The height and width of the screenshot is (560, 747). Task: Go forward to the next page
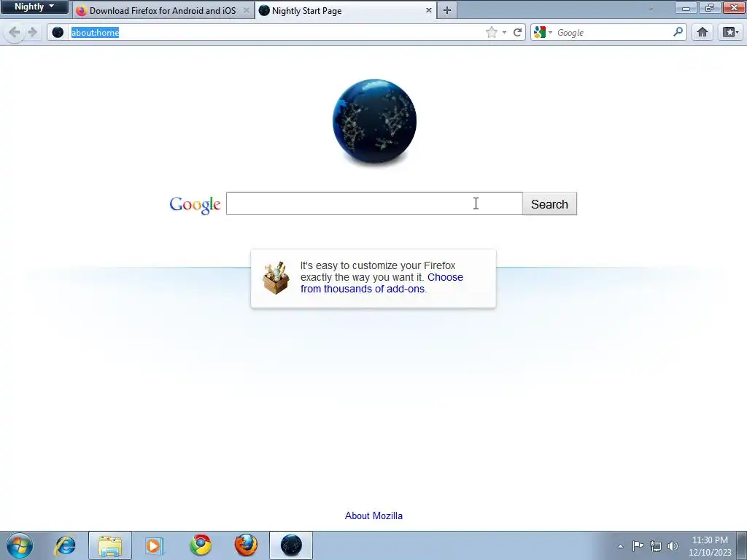(32, 32)
